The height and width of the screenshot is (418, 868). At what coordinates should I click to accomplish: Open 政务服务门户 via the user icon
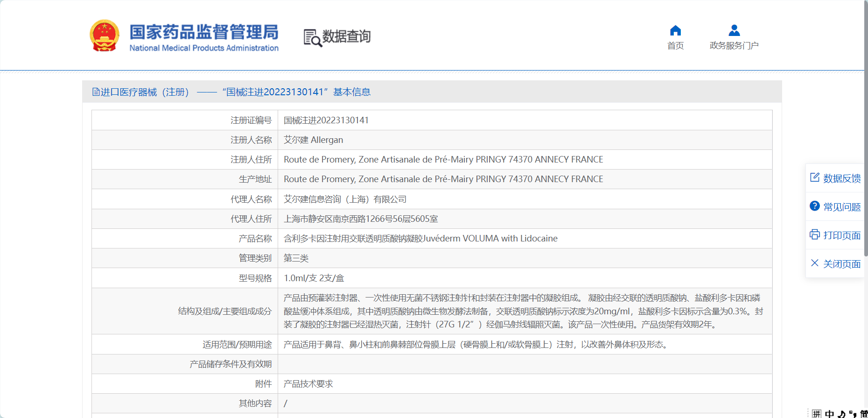pyautogui.click(x=734, y=30)
